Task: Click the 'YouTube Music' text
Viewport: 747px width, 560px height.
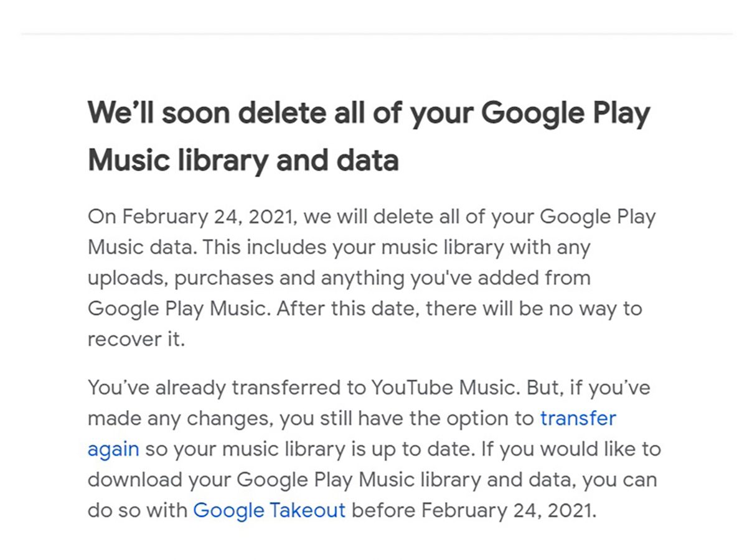Action: 442,388
